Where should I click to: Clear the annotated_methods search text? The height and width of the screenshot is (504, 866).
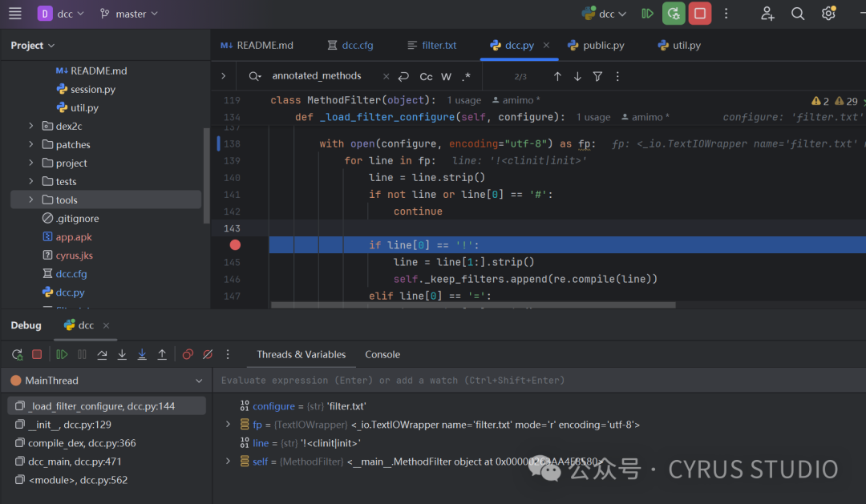click(x=386, y=76)
